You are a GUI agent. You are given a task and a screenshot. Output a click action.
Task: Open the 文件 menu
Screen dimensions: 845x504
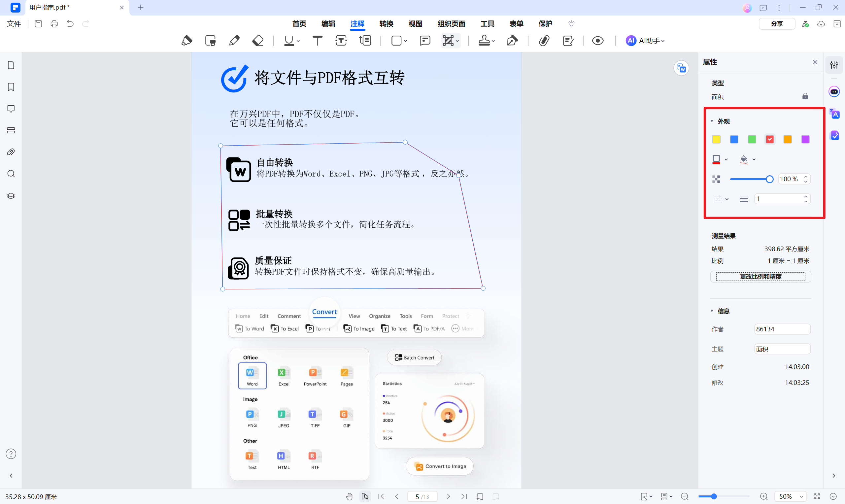(x=14, y=24)
